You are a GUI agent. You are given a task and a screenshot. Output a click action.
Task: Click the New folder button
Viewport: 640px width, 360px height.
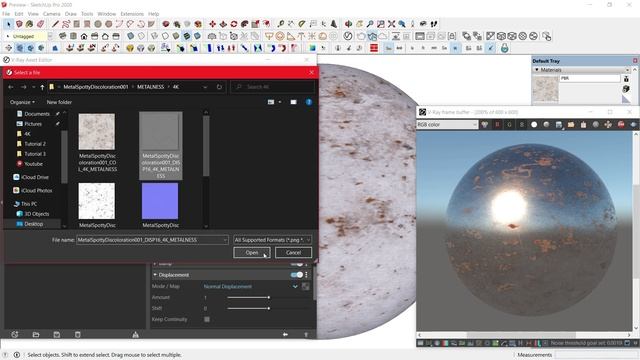[x=59, y=102]
